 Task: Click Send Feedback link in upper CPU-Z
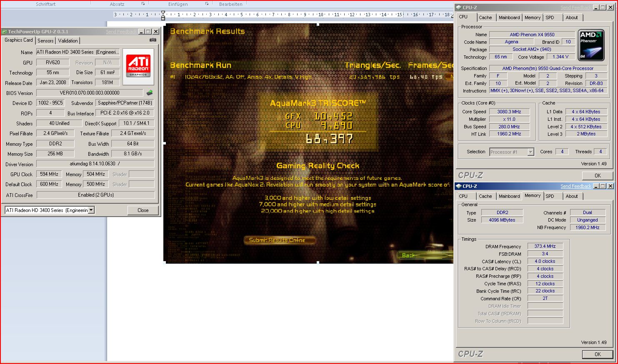576,7
